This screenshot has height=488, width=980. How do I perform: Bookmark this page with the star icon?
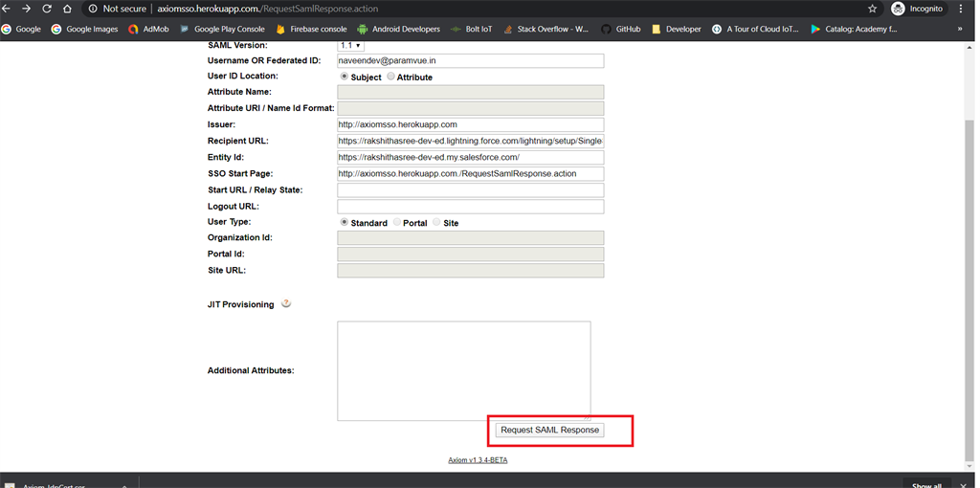tap(872, 9)
